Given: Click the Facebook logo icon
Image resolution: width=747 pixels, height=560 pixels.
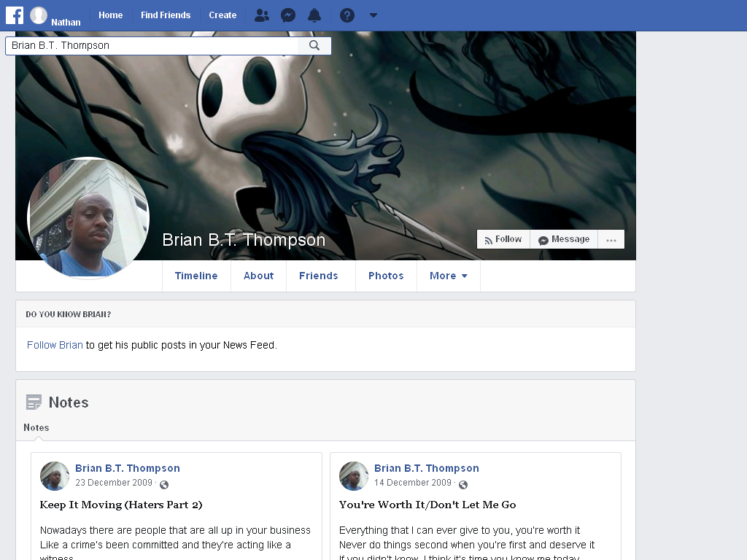Looking at the screenshot, I should pos(15,15).
